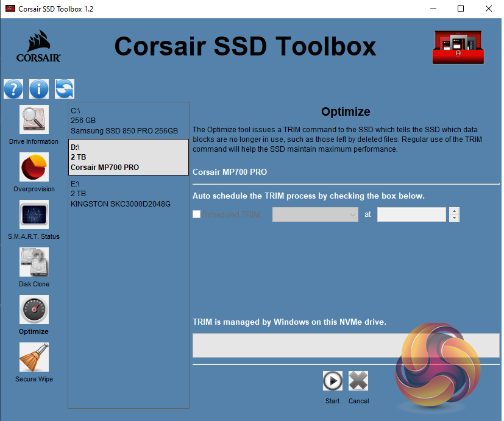The width and height of the screenshot is (504, 421).
Task: Open the blue info icon
Action: click(39, 89)
